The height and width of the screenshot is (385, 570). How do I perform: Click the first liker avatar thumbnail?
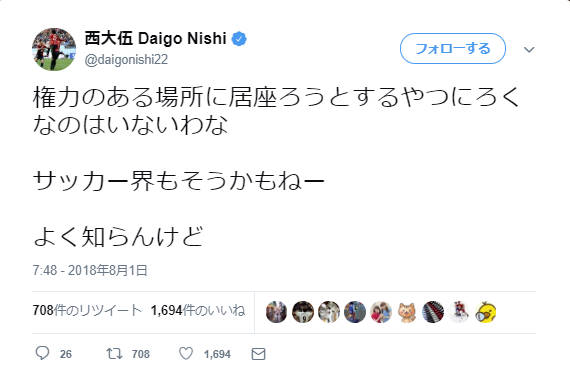(276, 312)
